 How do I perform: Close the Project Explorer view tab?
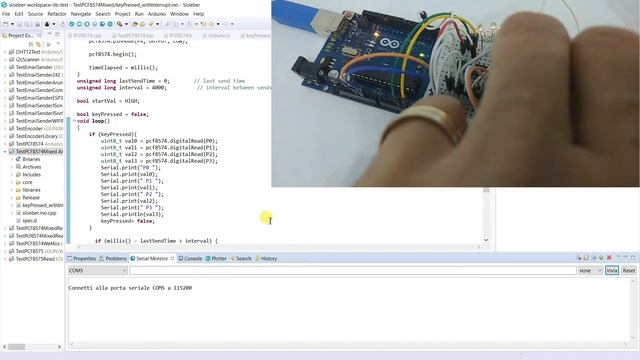[x=39, y=36]
